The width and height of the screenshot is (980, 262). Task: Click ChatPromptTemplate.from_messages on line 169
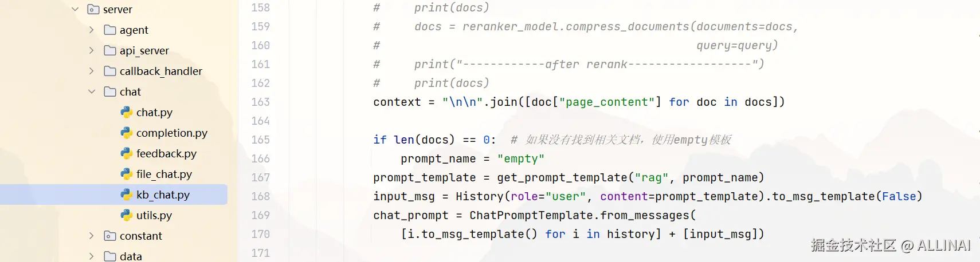click(x=579, y=215)
